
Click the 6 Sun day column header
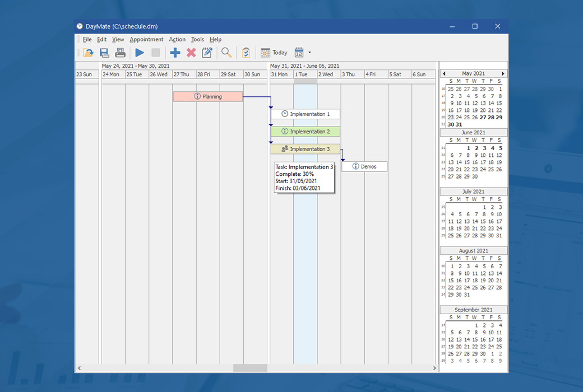(x=423, y=74)
